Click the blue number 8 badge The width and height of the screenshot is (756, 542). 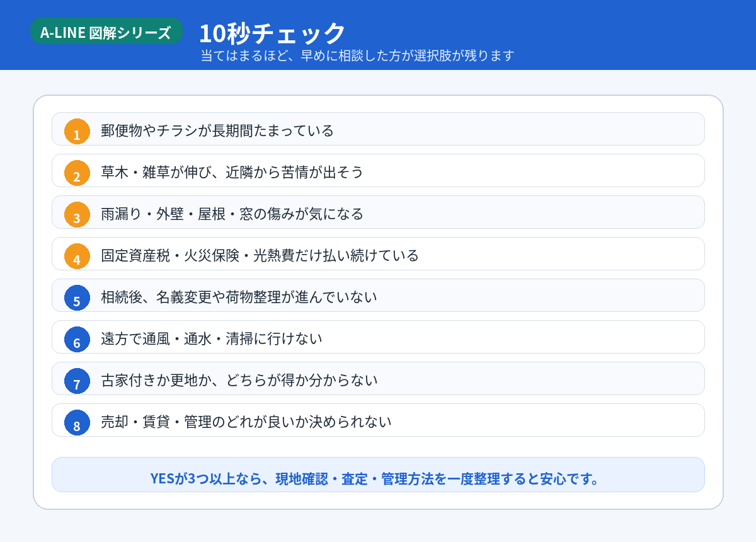point(77,422)
